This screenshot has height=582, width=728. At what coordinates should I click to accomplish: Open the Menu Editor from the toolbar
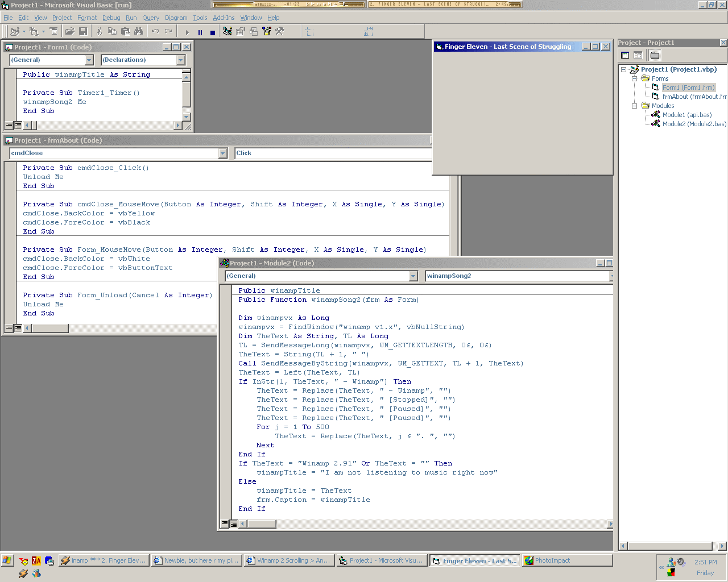point(53,32)
